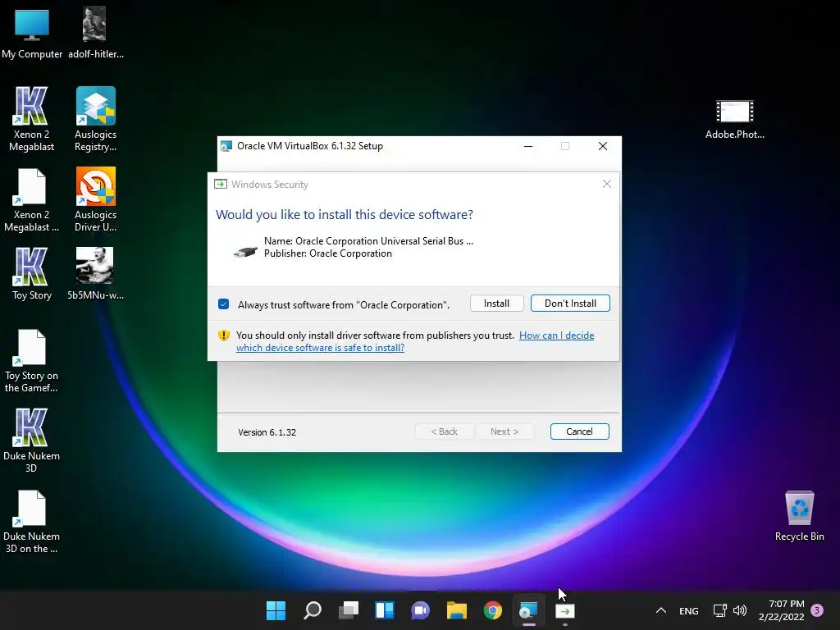
Task: Open Task View on the taskbar
Action: tap(348, 610)
